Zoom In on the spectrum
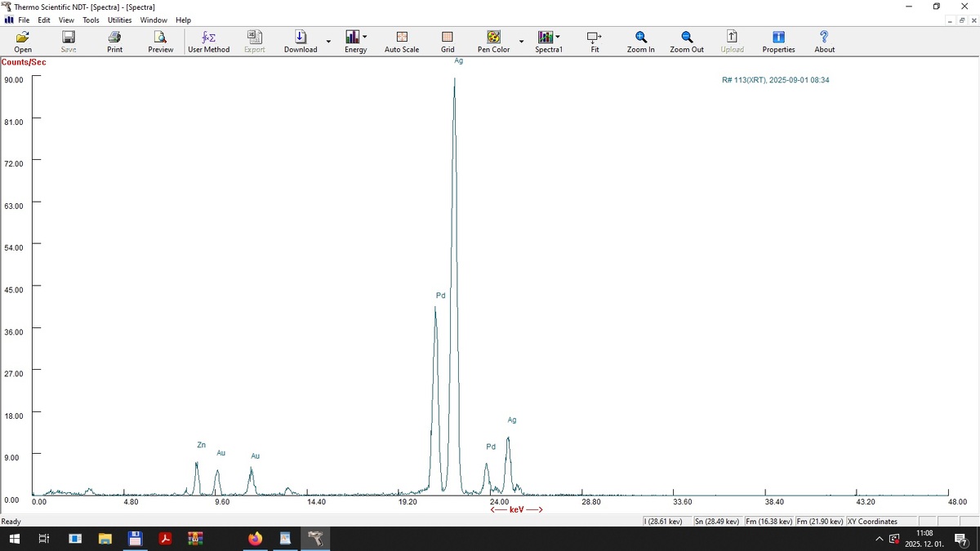The height and width of the screenshot is (551, 980). (641, 42)
